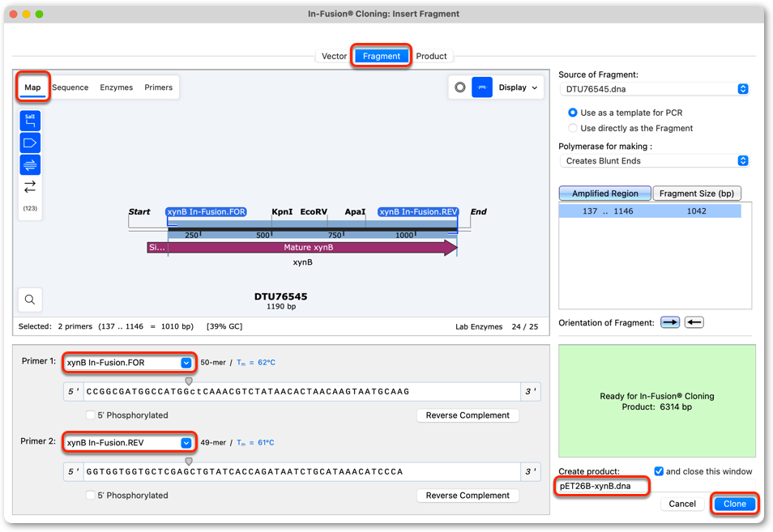Uncheck 'and close this window' checkbox
Screen dimensions: 773x532
click(x=659, y=471)
